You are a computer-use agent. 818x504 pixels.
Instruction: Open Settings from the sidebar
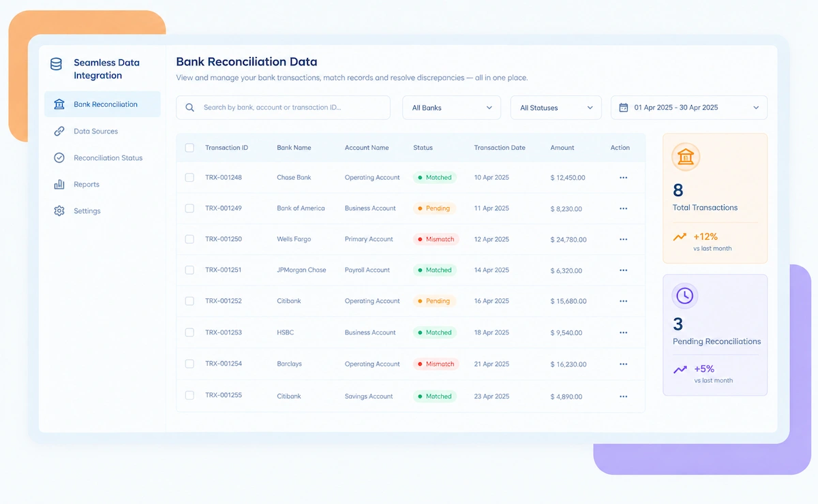click(87, 210)
